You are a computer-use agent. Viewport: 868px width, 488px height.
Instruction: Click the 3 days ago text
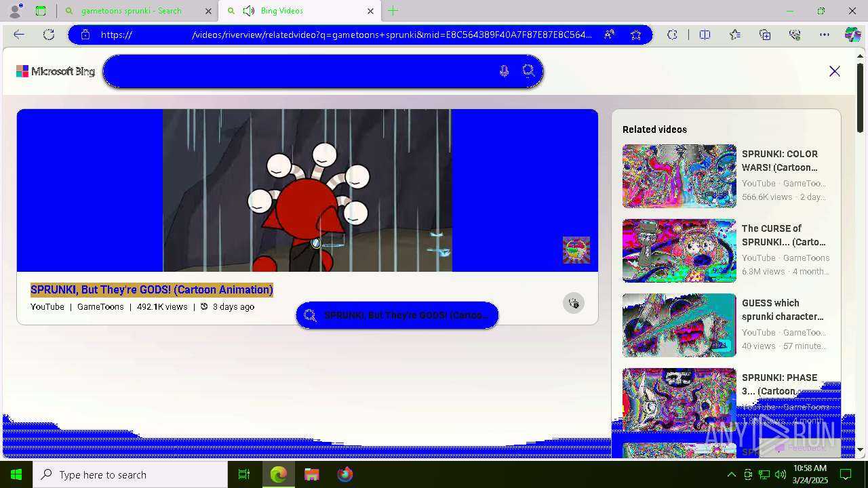pyautogui.click(x=233, y=307)
